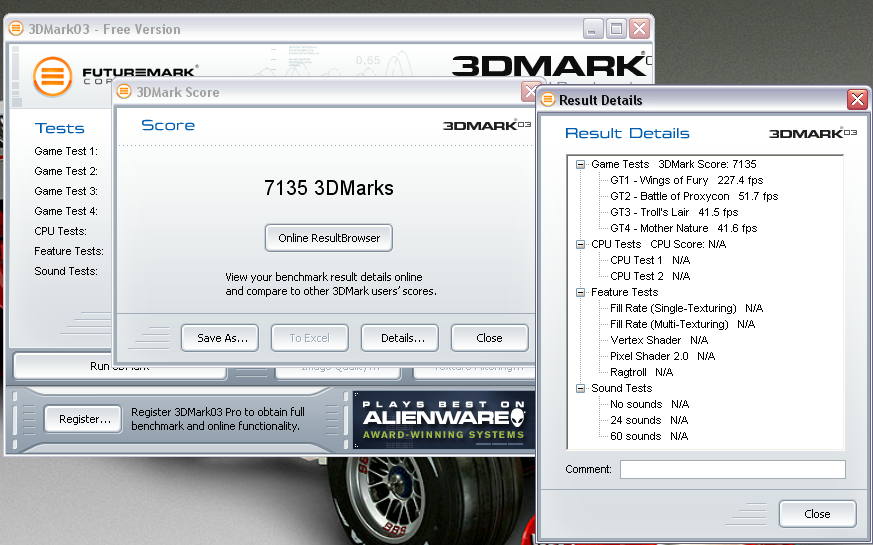873x545 pixels.
Task: Select GT4 - Mother Nature row
Action: pos(684,228)
